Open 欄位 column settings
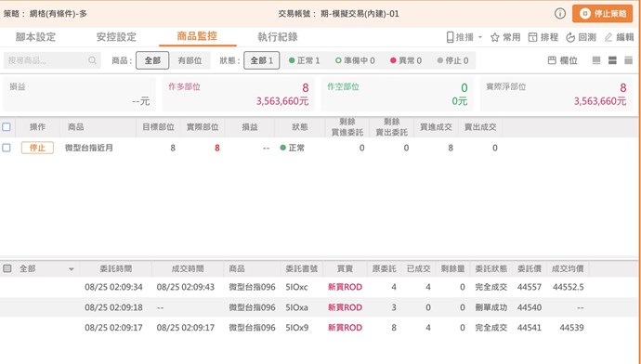641x364 pixels. click(x=562, y=60)
